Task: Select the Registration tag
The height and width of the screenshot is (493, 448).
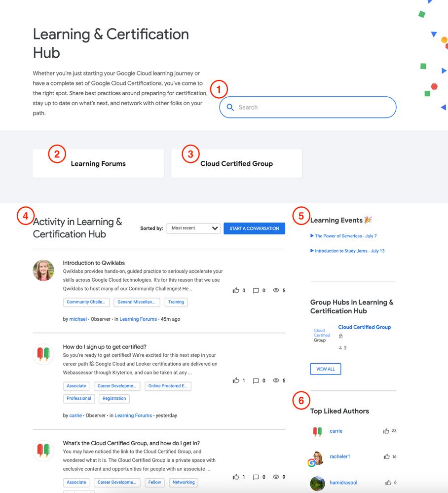Action: click(x=114, y=398)
